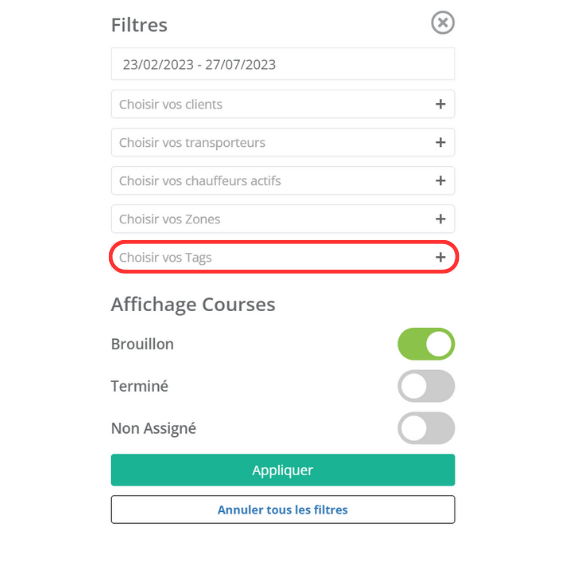
Task: Close the Filtres panel with the X icon
Action: (442, 23)
